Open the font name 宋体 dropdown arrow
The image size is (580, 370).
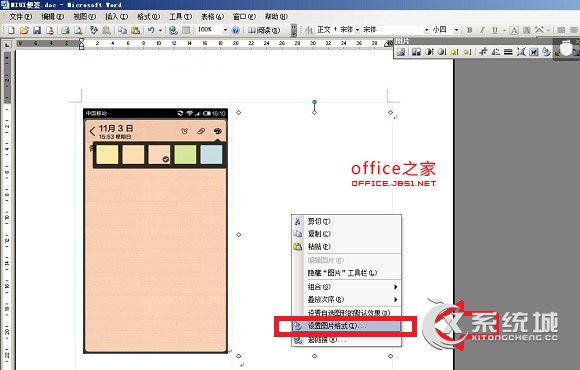coord(426,30)
